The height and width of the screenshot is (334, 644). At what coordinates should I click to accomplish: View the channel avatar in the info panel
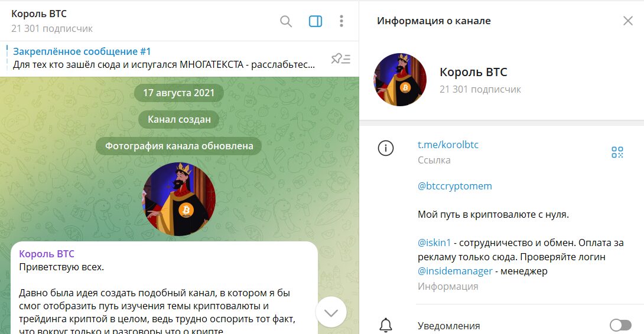coord(400,80)
